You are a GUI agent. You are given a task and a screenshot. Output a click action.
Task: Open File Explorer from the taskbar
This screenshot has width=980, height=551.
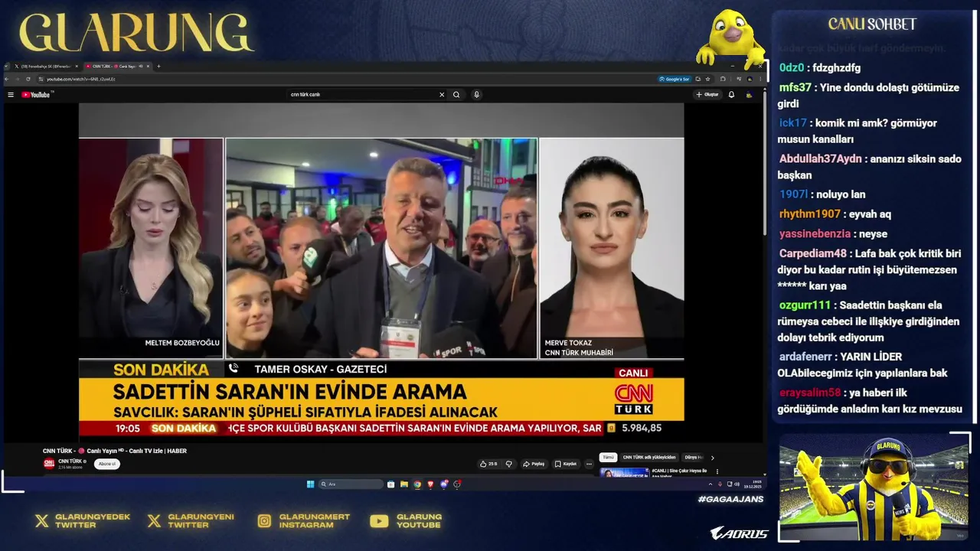click(404, 484)
